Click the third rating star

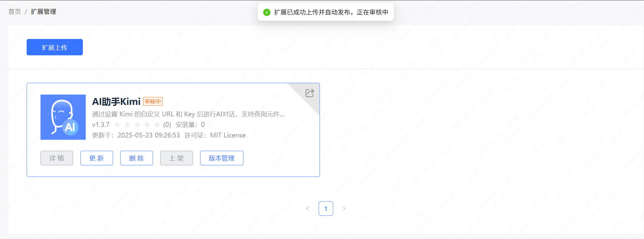point(138,124)
